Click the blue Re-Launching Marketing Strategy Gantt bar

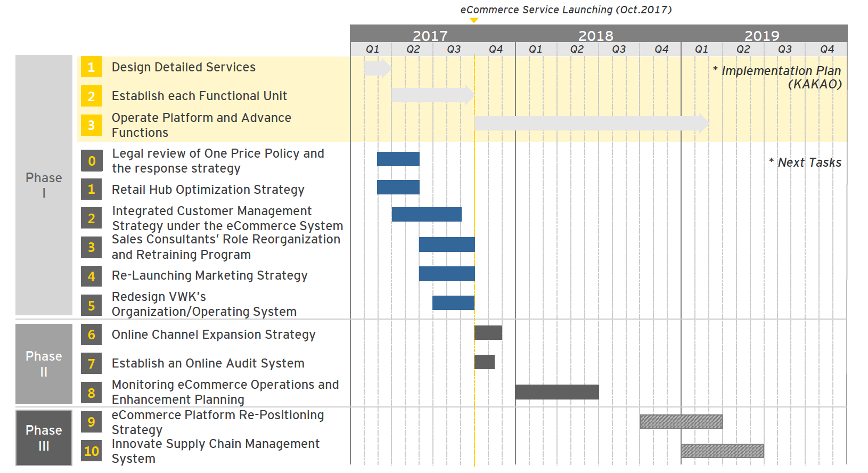tap(447, 274)
